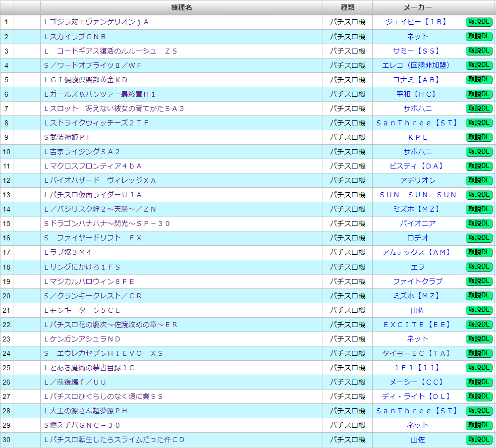This screenshot has width=496, height=448.
Task: Click 取説DL in row 3 コードギアス
Action: pos(479,51)
